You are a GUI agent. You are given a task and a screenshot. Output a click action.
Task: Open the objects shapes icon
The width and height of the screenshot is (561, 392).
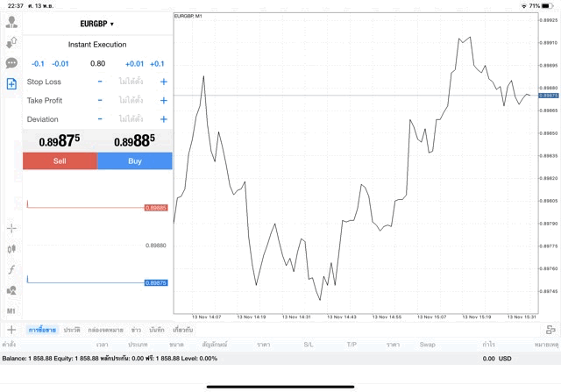coord(11,290)
